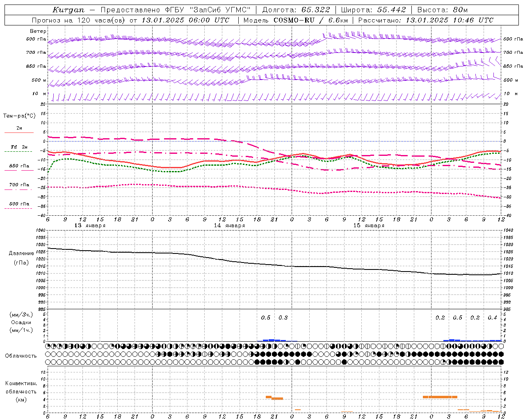Click the '(мм/3ч.)' units label
The width and height of the screenshot is (525, 420).
click(x=21, y=315)
